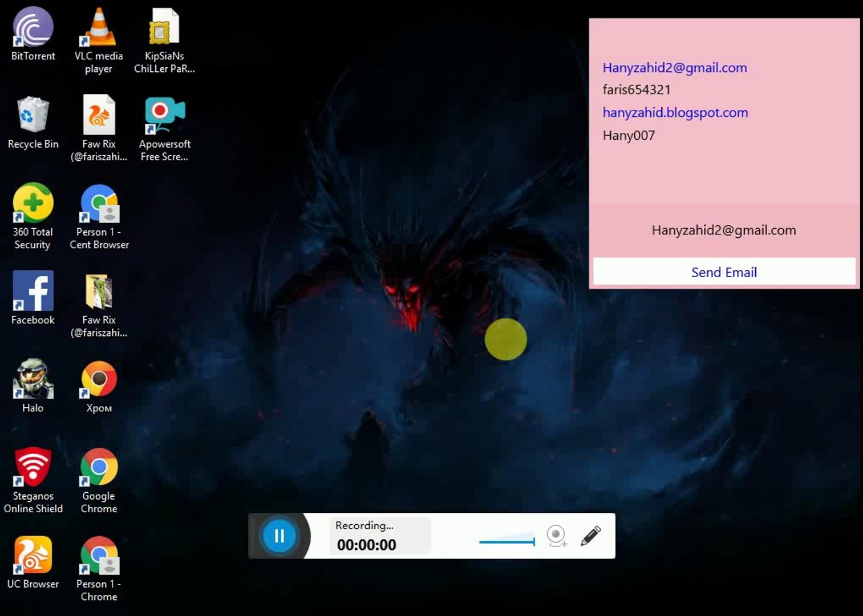Open the Hanyzahid2@gmail.com blue link
The height and width of the screenshot is (616, 863).
pos(675,68)
